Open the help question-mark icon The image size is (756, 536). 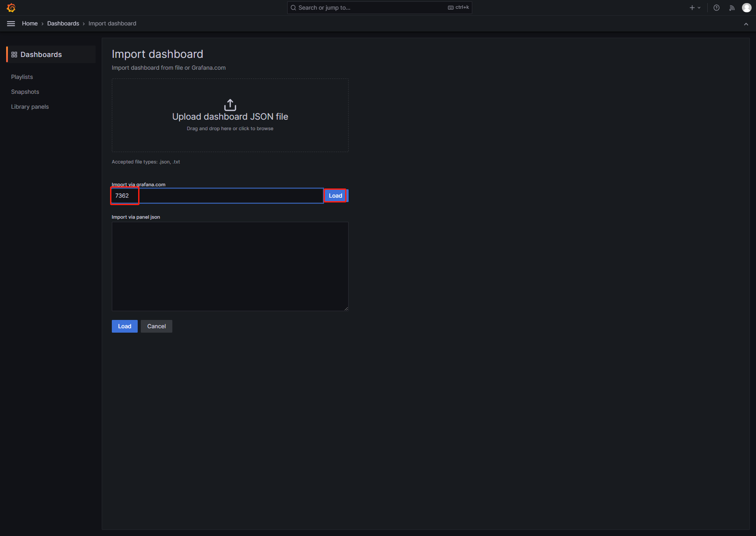coord(717,8)
